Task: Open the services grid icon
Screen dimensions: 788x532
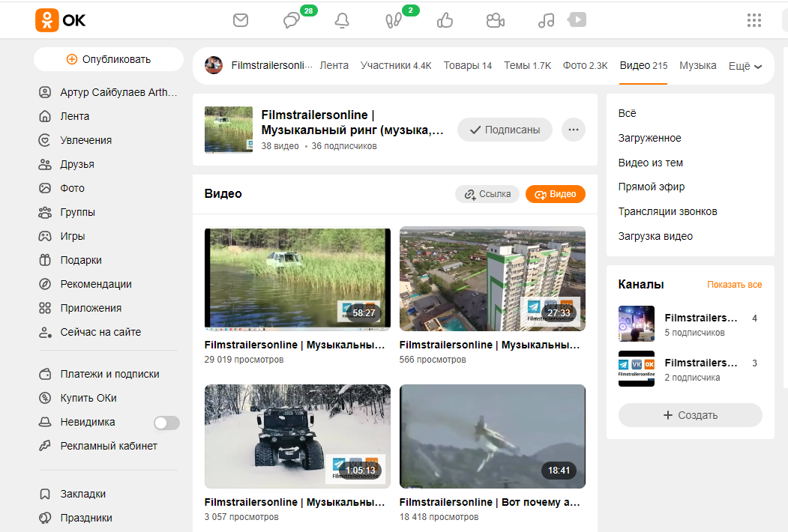Action: [x=754, y=20]
